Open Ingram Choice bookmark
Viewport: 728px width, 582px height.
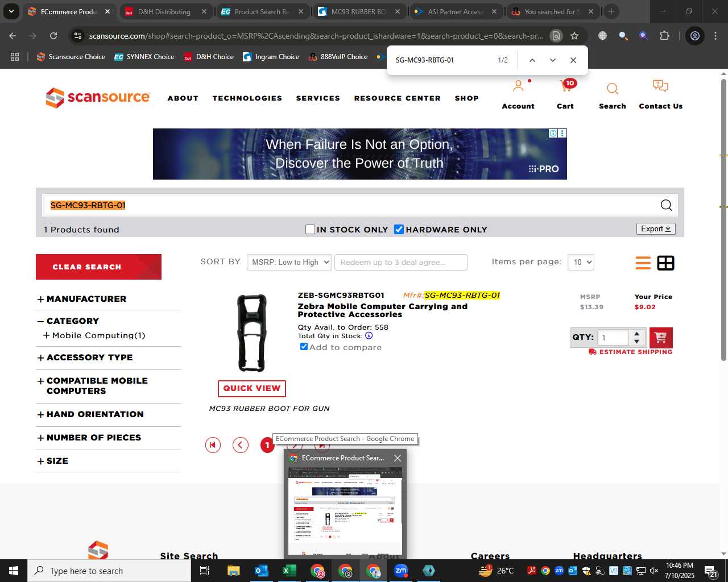pyautogui.click(x=271, y=57)
